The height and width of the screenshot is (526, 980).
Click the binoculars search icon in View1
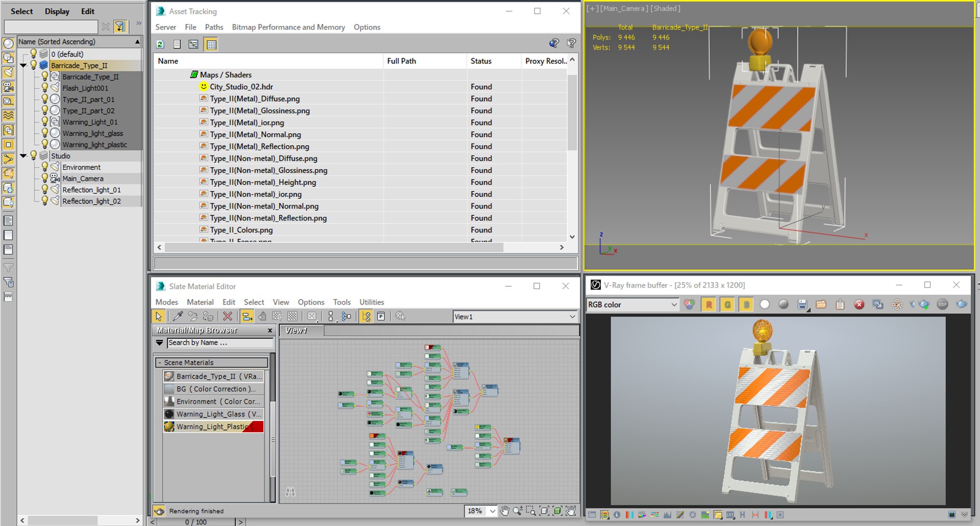[x=290, y=492]
